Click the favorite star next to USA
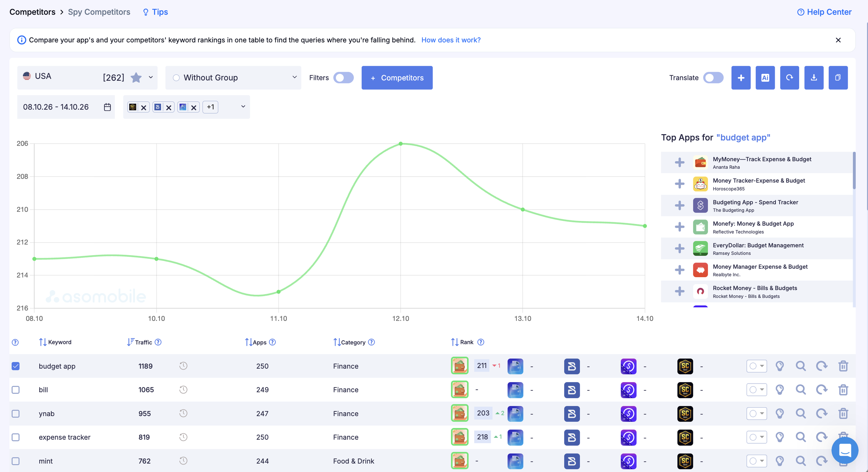The width and height of the screenshot is (868, 472). click(136, 78)
